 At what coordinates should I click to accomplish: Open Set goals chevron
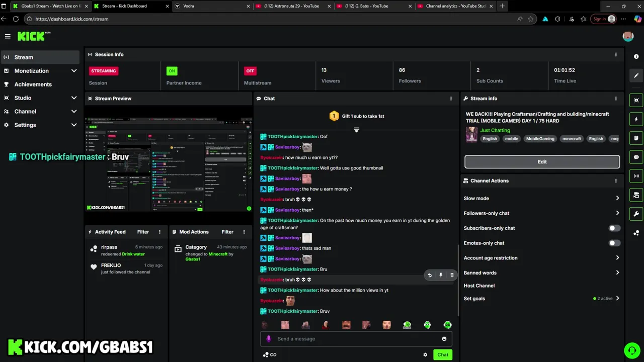pyautogui.click(x=617, y=299)
